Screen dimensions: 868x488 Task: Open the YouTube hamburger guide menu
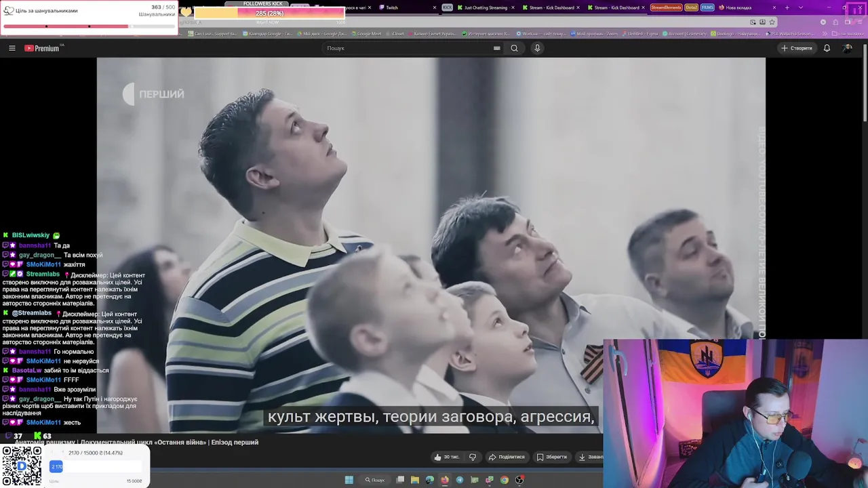tap(12, 48)
